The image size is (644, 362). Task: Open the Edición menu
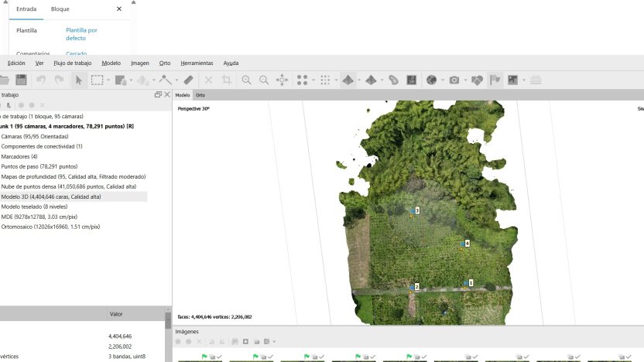tap(16, 63)
